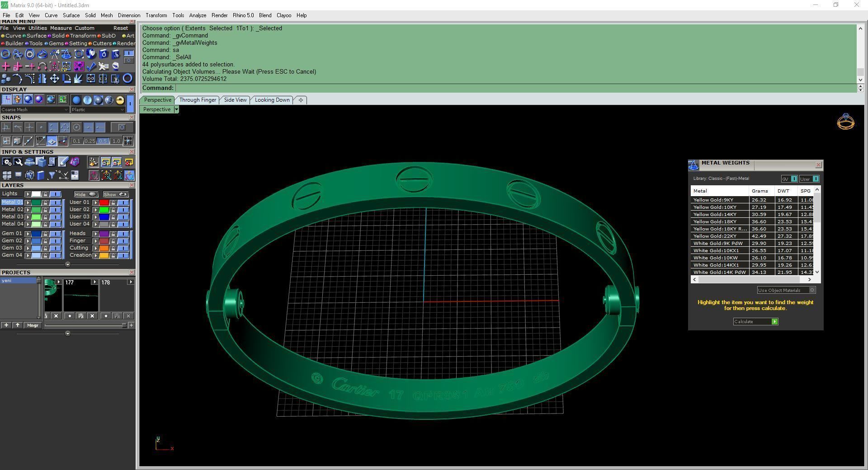Click the plus icon beside the viewport tabs
868x470 pixels.
[301, 100]
